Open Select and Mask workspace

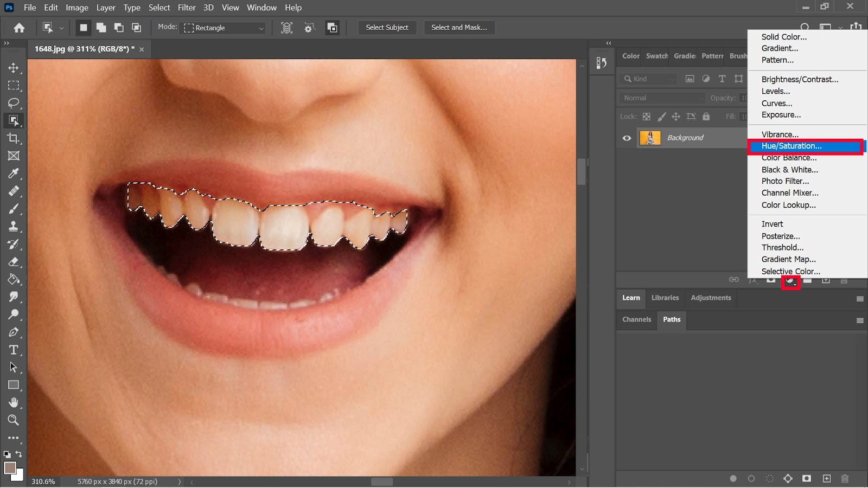click(x=459, y=28)
